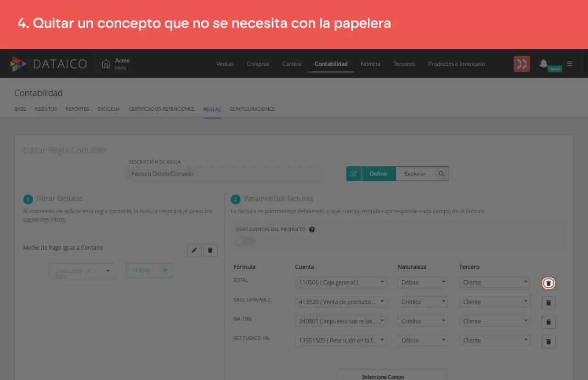Open Tercero dropdown for IVA 19%
Viewport: 588px width, 380px height.
[x=495, y=321]
